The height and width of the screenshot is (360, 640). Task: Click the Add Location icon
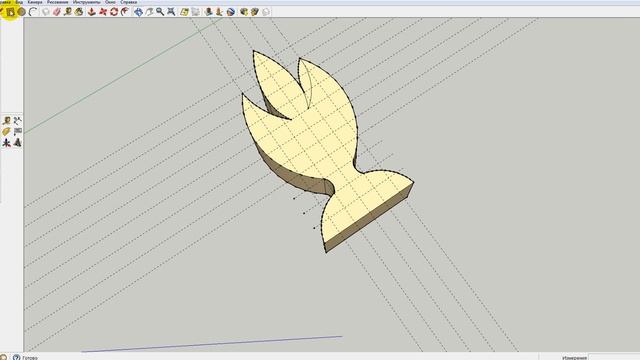pyautogui.click(x=184, y=12)
